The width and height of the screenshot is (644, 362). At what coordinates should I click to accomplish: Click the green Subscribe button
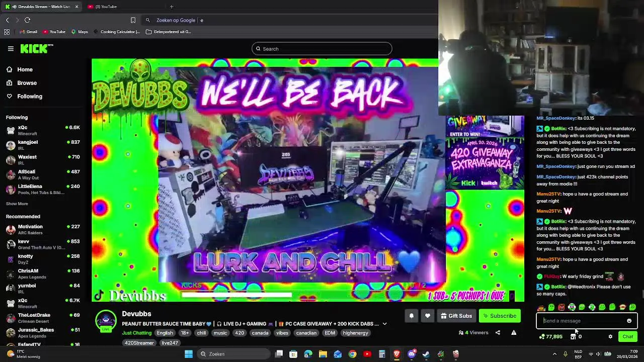(500, 316)
